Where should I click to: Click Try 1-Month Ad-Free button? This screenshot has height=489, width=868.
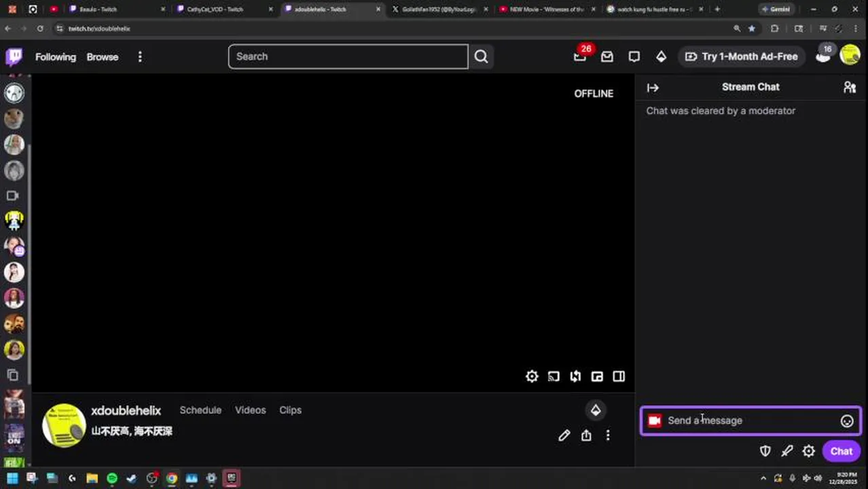pos(742,56)
